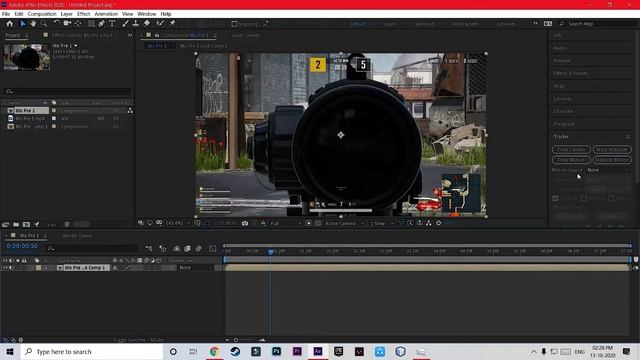
Task: Select the Zoom magnifier tool
Action: point(44,24)
